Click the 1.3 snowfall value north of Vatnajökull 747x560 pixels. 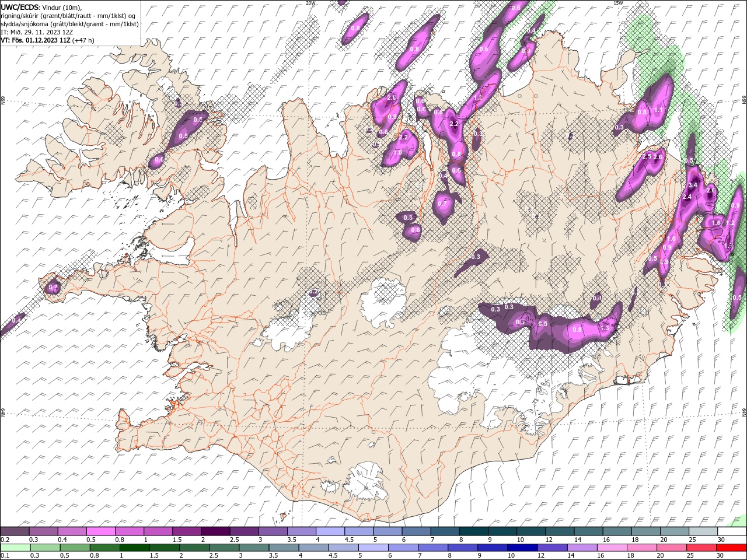coord(605,328)
